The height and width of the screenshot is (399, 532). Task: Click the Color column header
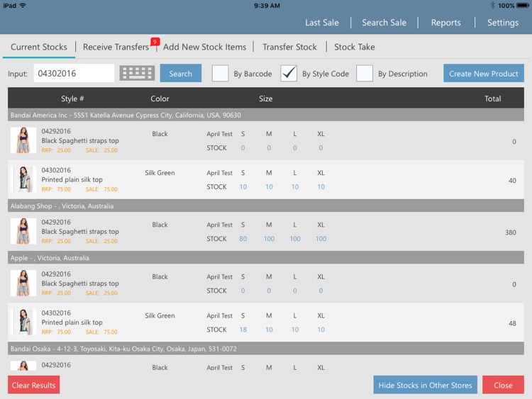pyautogui.click(x=160, y=99)
